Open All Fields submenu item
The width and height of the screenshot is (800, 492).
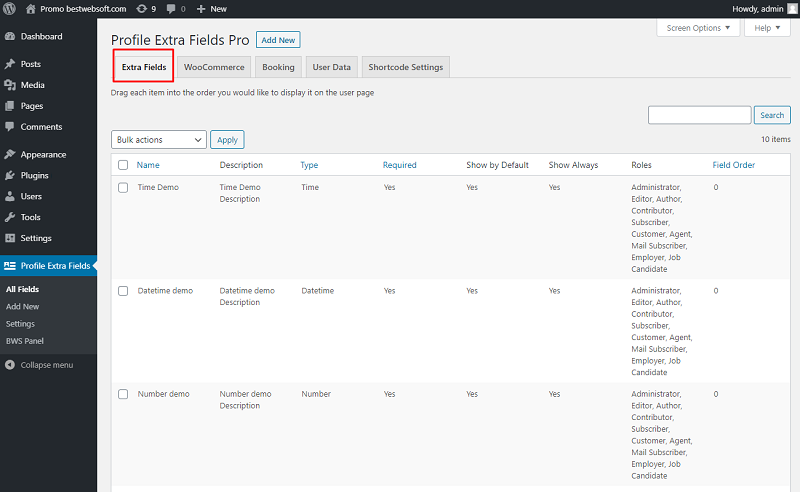coord(22,289)
